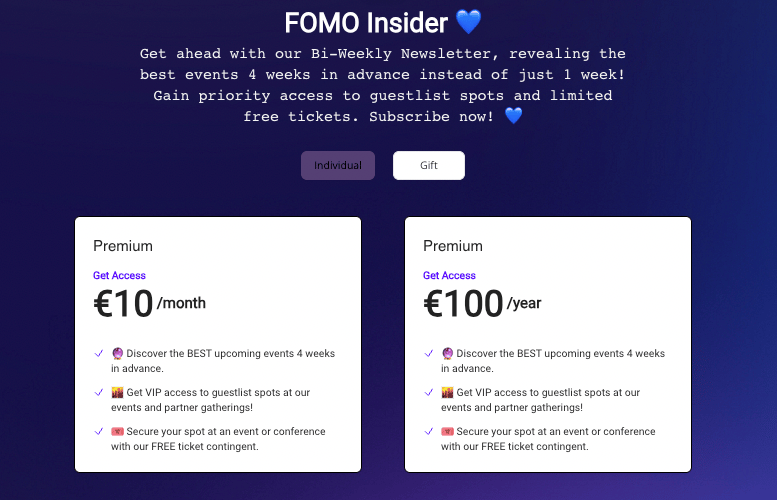
Task: Click the blue heart beside FOMO Insider
Action: 468,22
